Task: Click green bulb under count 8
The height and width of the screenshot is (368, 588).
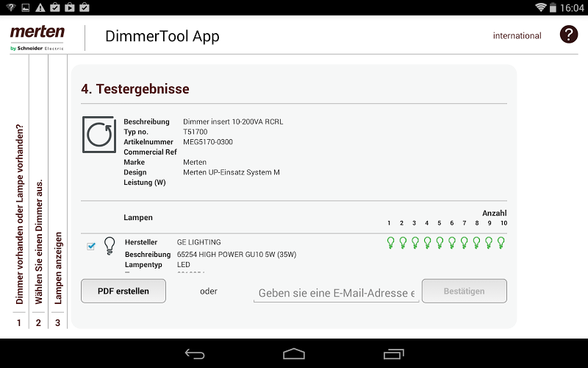Action: point(476,243)
